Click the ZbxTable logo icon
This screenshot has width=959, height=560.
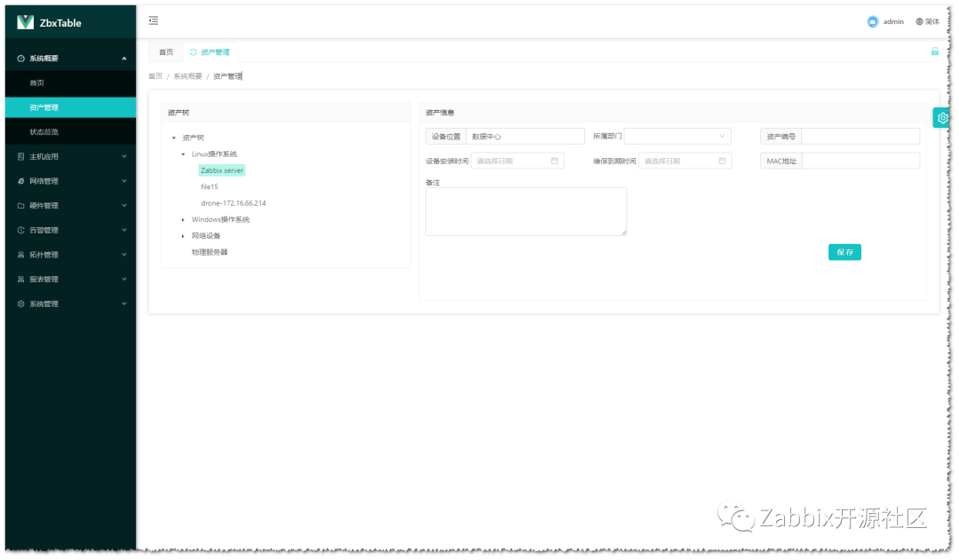[25, 22]
